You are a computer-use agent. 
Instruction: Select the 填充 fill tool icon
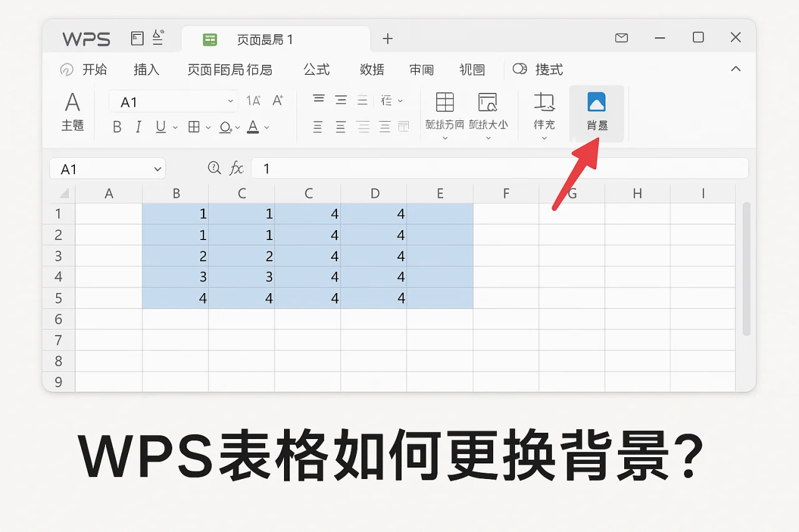point(544,106)
